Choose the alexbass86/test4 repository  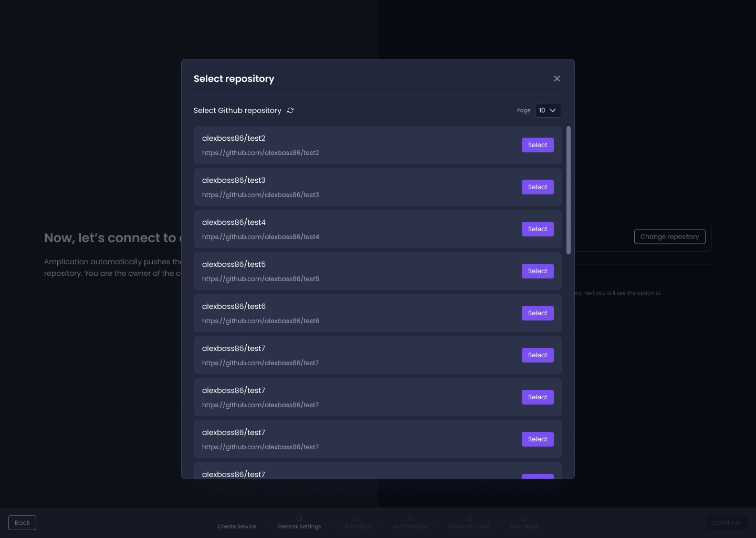coord(538,229)
